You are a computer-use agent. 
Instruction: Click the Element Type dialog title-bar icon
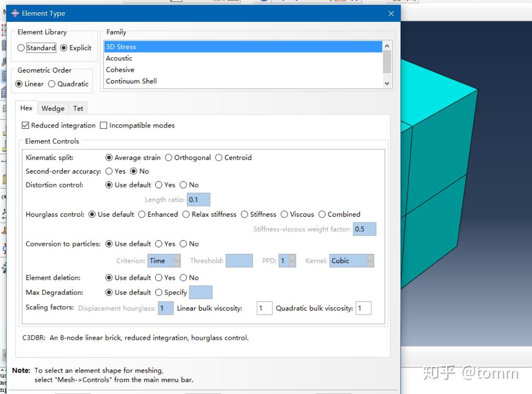15,13
